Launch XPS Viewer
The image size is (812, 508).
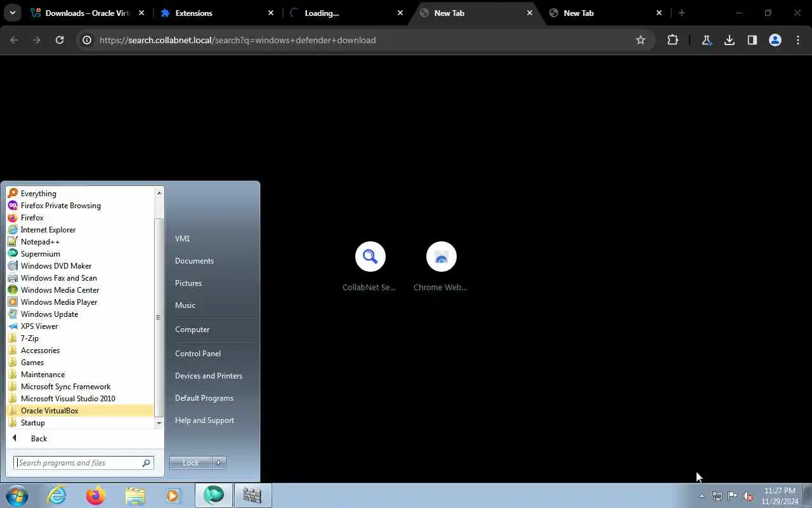(x=80, y=326)
